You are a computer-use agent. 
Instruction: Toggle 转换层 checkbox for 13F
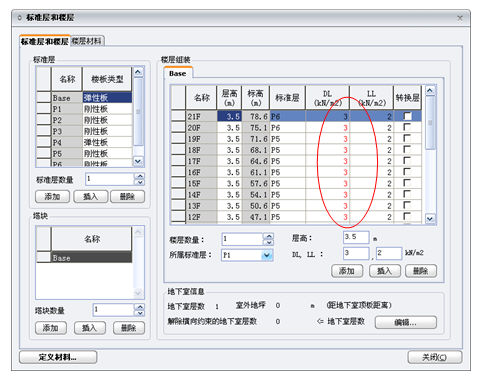(407, 206)
